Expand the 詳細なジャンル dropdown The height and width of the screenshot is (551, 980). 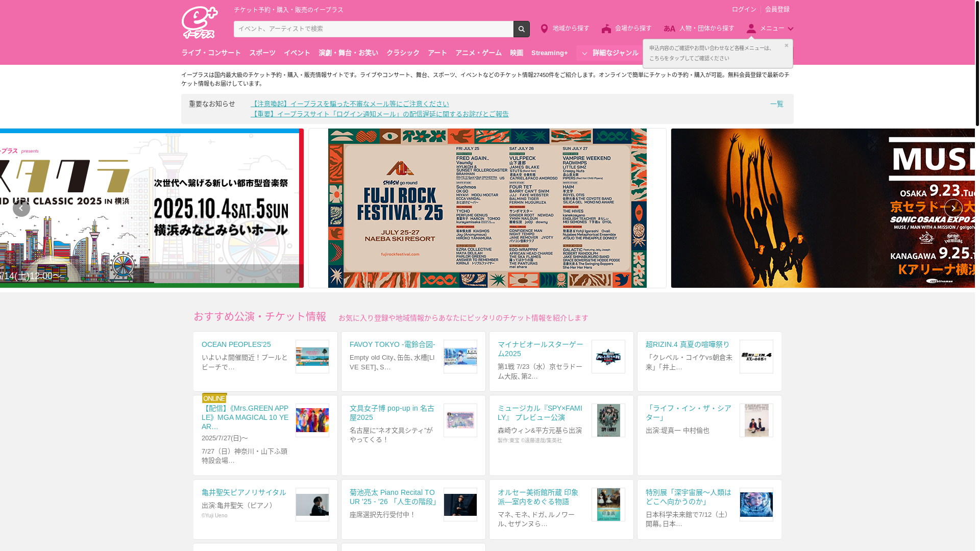pos(609,53)
